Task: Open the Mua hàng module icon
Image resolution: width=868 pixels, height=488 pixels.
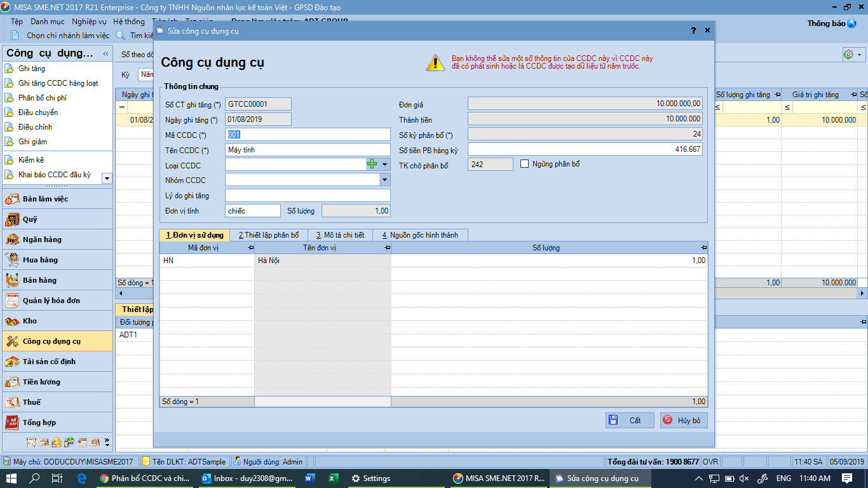Action: click(x=12, y=260)
